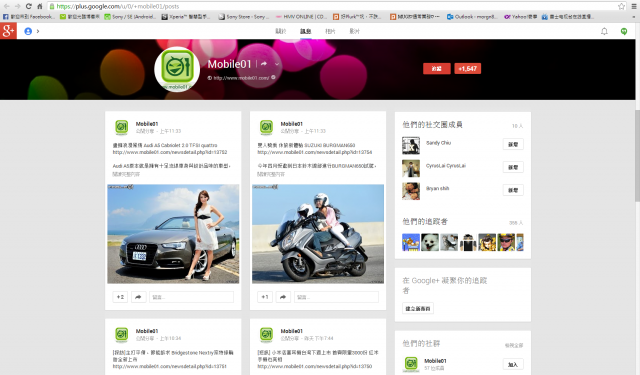The image size is (640, 375).
Task: Open the Bridgestone post news link
Action: pos(169,366)
